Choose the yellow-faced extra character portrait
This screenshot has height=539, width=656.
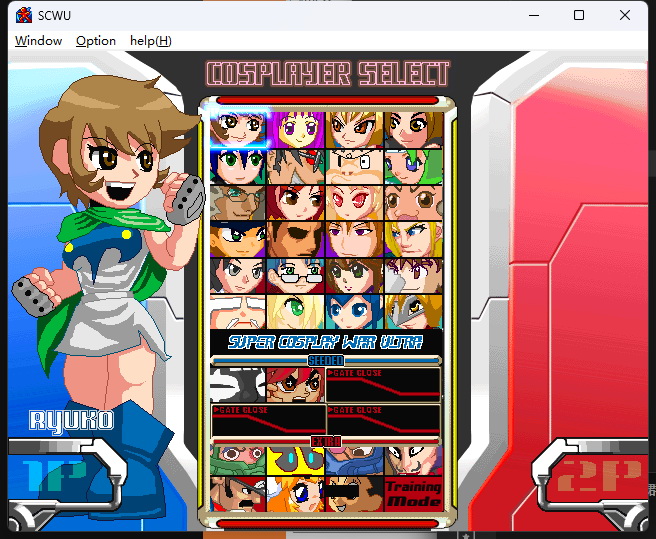point(296,461)
